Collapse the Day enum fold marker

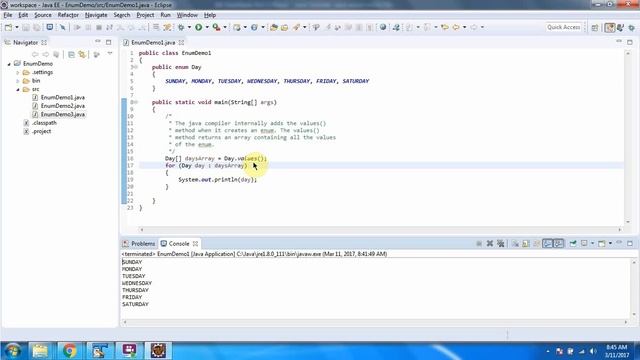(x=136, y=67)
